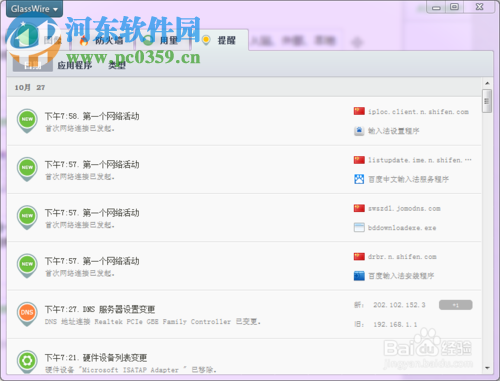The height and width of the screenshot is (381, 500).
Task: Click the bell icon on the 提醒 tab
Action: [x=206, y=40]
